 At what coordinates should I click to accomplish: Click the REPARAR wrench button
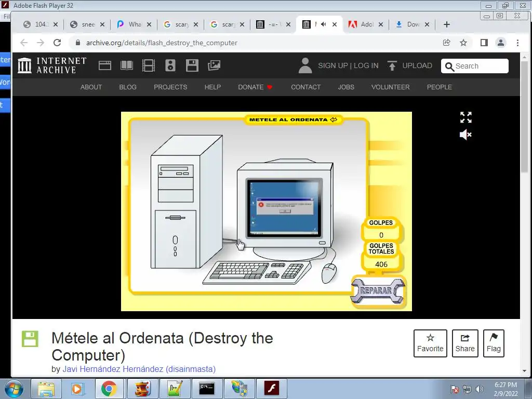378,291
